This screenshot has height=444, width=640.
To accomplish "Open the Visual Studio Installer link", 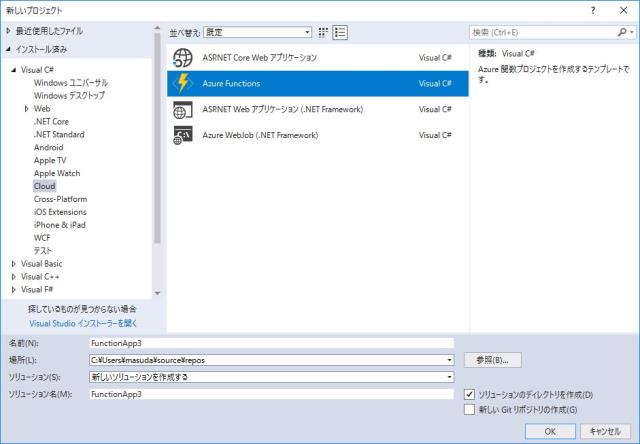I will click(82, 324).
